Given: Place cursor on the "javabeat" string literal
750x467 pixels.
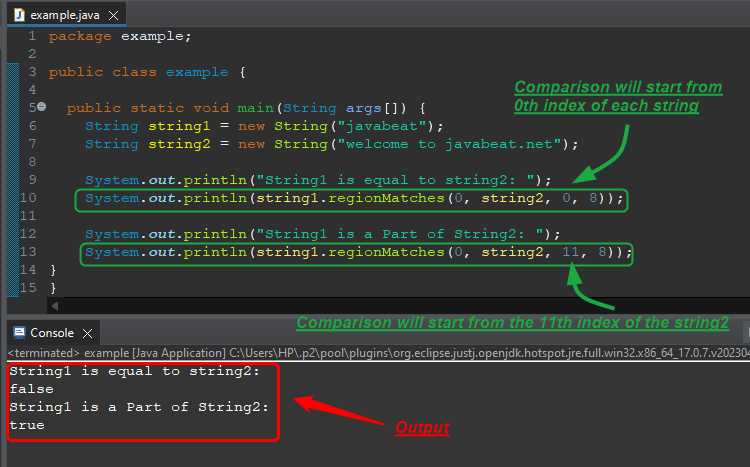Looking at the screenshot, I should 381,126.
